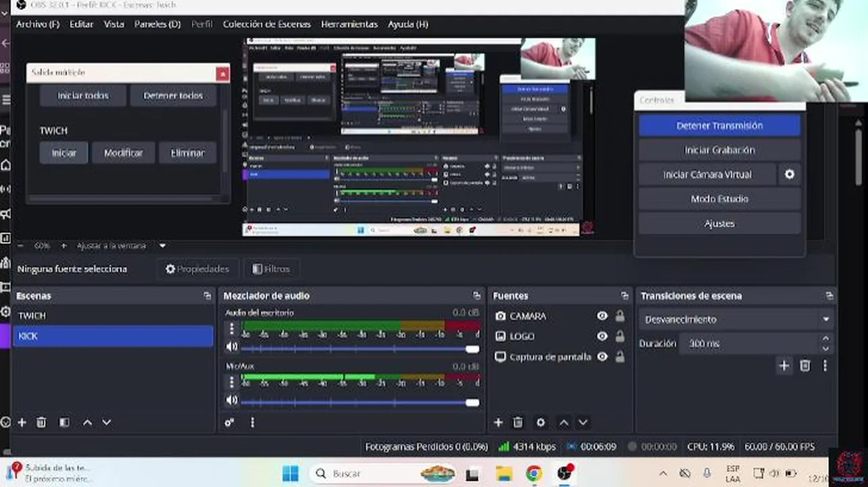Move source down in Fuentes

[583, 422]
